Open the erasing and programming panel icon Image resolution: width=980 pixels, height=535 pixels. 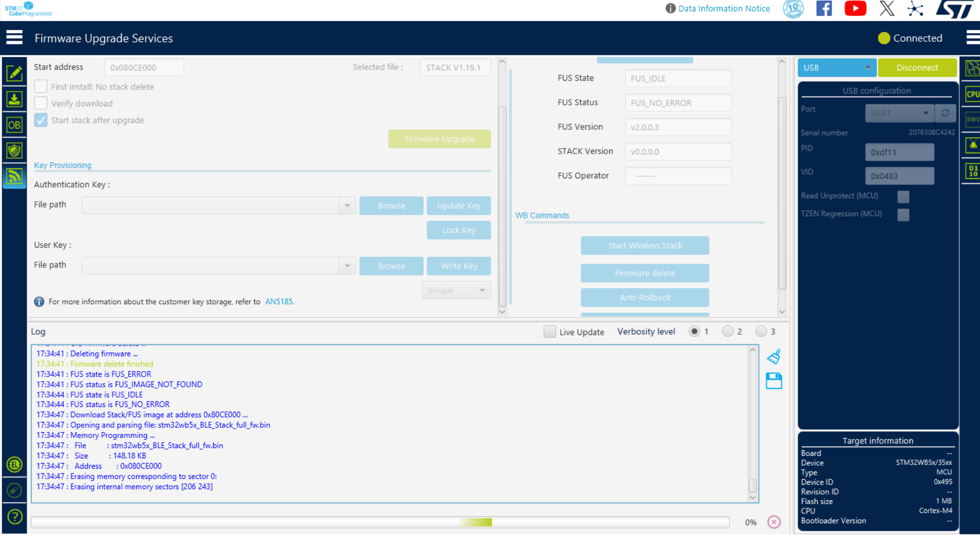(x=14, y=99)
